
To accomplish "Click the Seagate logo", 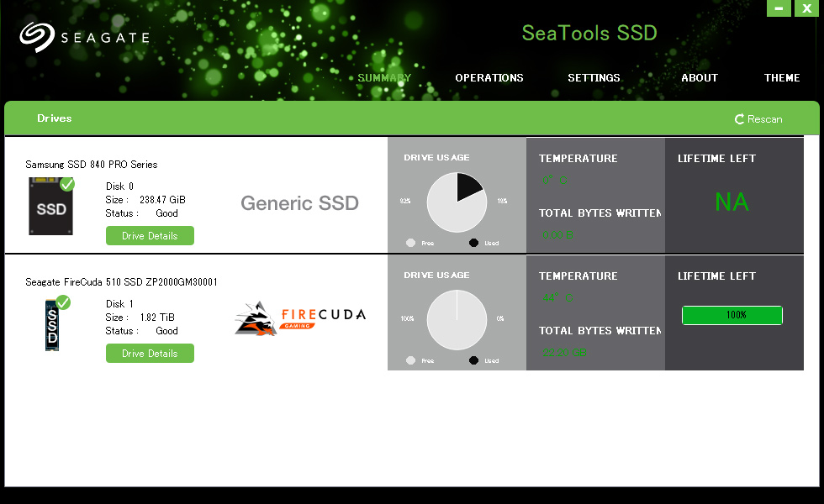I will click(85, 37).
